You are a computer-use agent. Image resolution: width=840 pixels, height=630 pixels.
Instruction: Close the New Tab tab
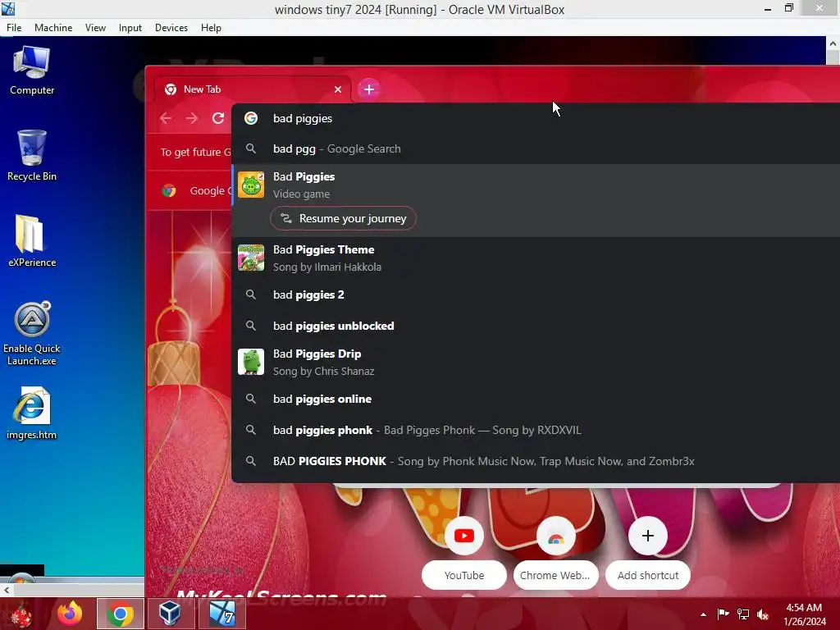(x=337, y=89)
